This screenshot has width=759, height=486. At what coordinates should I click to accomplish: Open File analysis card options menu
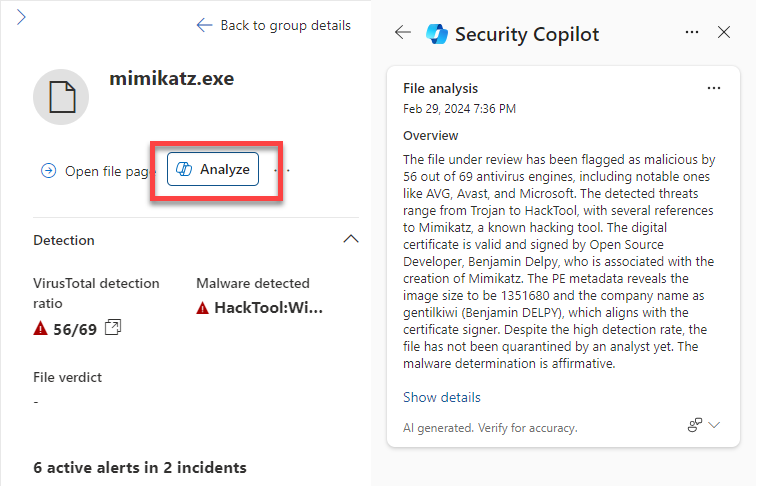(713, 88)
